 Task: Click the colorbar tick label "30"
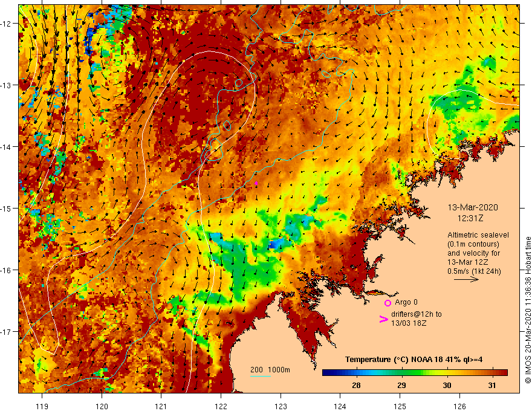(x=447, y=385)
